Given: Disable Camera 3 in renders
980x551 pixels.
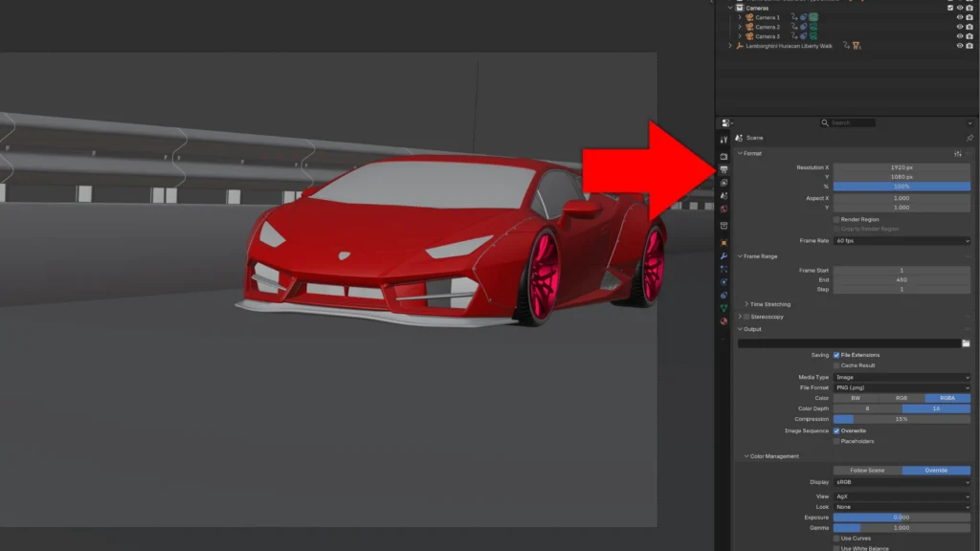Looking at the screenshot, I should point(969,36).
